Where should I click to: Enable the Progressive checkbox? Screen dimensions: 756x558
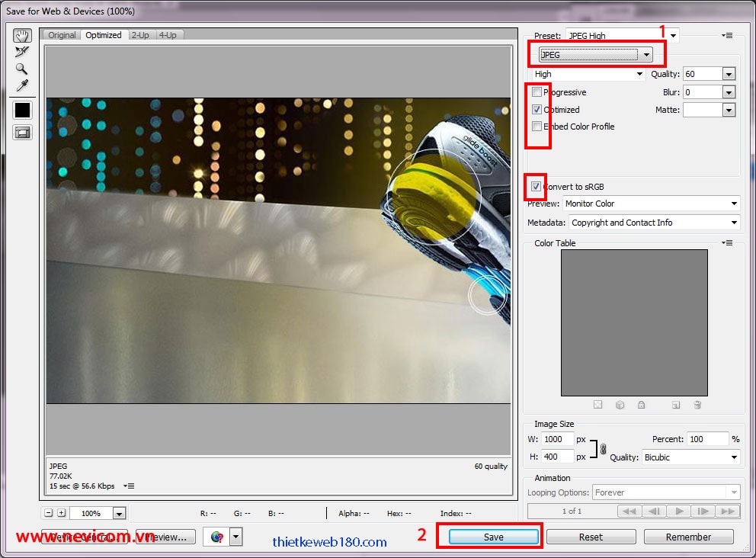[537, 92]
